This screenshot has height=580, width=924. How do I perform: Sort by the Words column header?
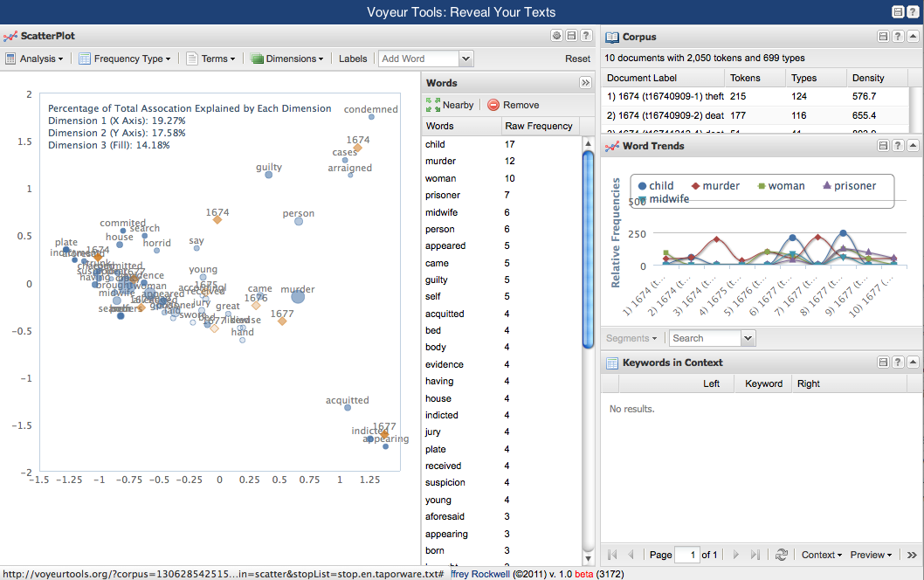(461, 126)
